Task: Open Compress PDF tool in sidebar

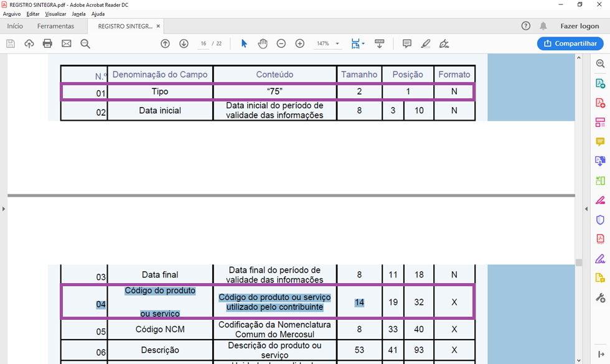Action: (x=600, y=239)
